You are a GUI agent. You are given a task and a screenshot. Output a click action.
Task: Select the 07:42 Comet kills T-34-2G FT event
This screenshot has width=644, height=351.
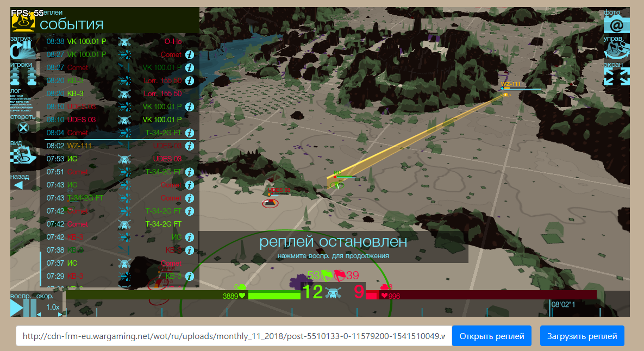coord(120,224)
